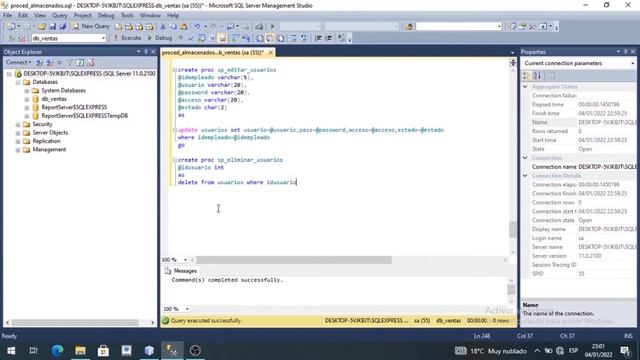Select the Messages results tab

[181, 271]
